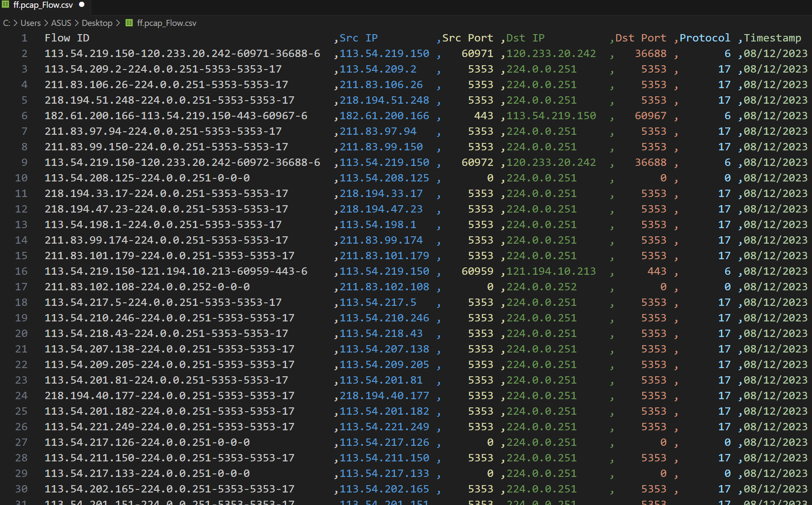
Task: Expand the chevron after ASUS breadcrumb
Action: click(76, 23)
